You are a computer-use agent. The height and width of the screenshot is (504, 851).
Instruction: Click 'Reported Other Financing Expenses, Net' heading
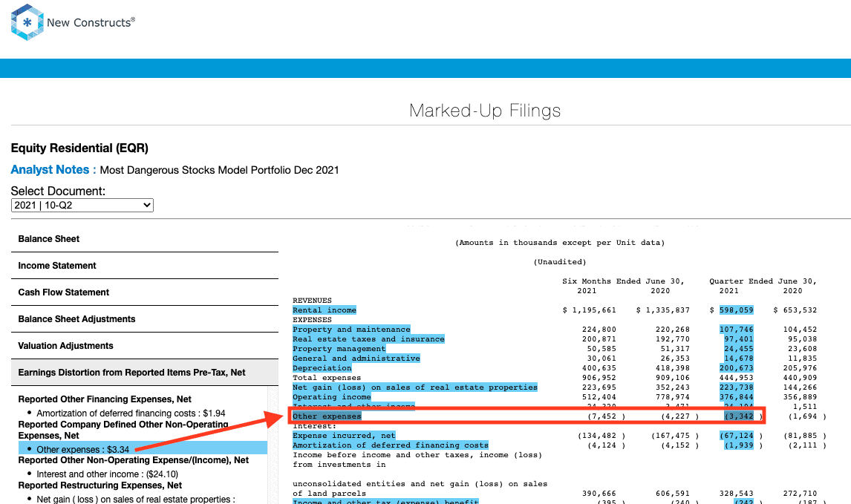coord(105,399)
